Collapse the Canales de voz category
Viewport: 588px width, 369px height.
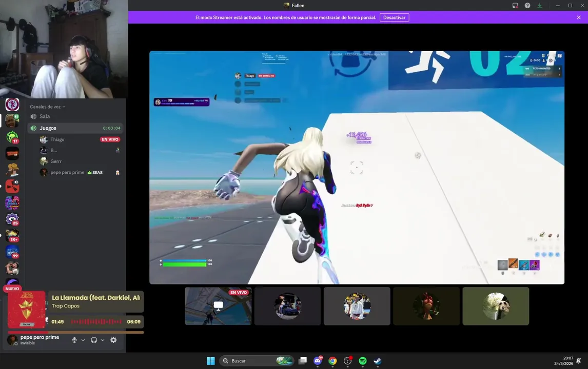tap(48, 107)
